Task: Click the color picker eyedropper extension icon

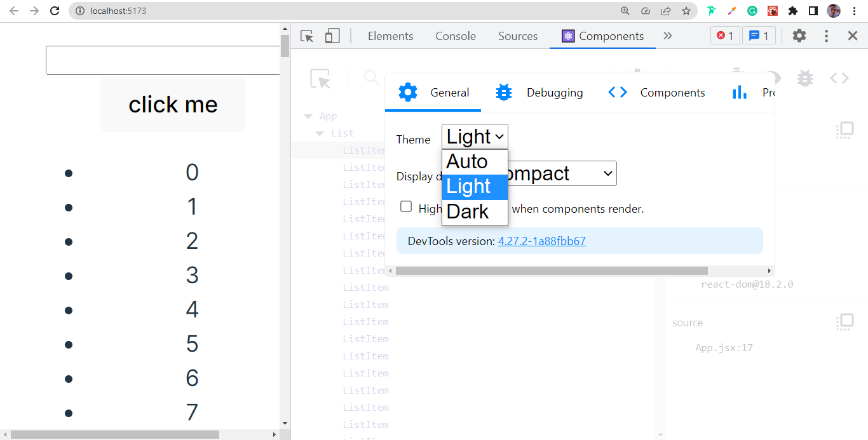Action: pos(732,11)
